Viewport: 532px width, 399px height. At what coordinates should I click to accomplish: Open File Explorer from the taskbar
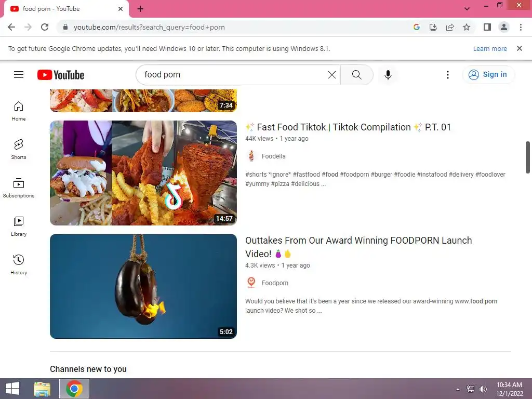pos(42,389)
